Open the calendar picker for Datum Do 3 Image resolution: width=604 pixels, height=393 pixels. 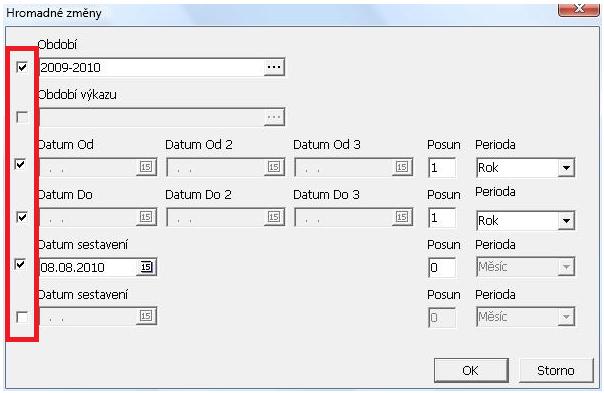click(402, 217)
